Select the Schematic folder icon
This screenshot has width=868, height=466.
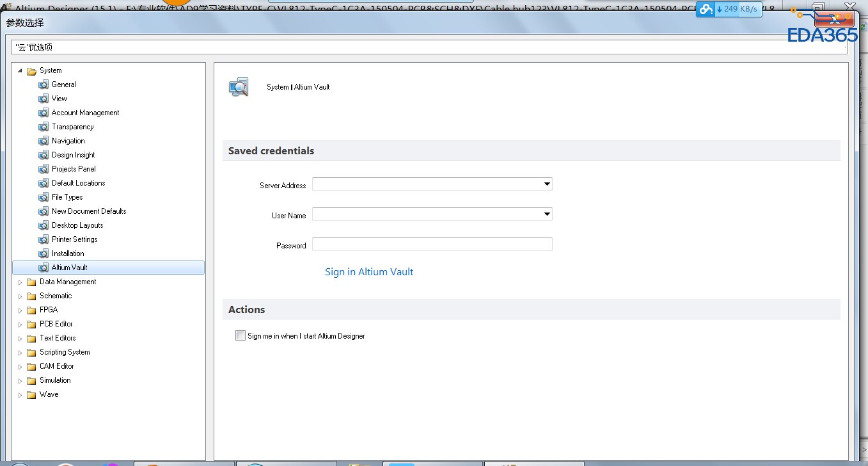point(31,296)
